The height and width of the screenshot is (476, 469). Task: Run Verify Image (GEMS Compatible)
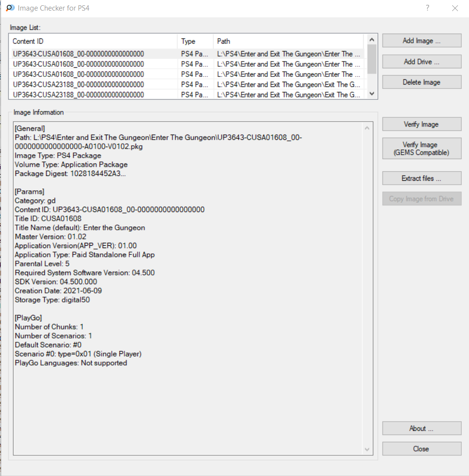coord(422,149)
